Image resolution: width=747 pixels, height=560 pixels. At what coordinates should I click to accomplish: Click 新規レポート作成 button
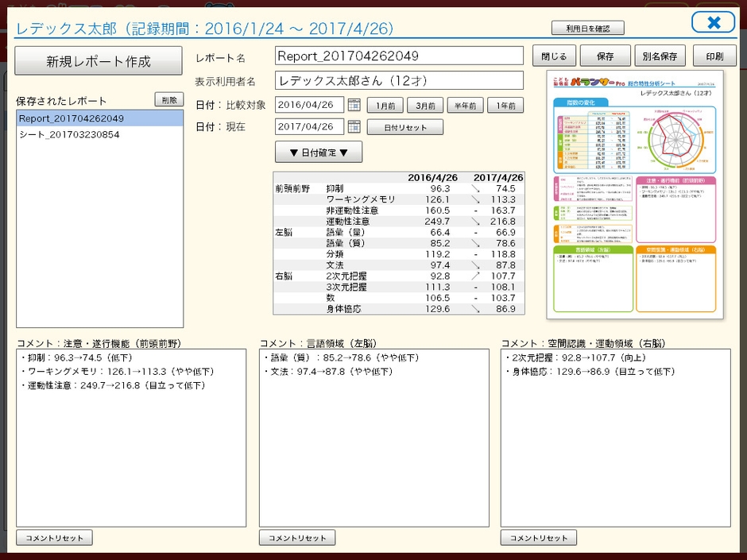click(99, 61)
